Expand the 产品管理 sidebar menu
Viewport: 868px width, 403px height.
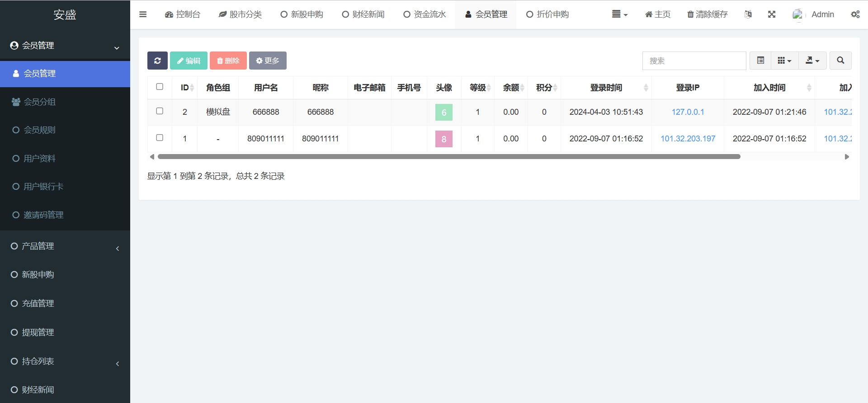65,246
